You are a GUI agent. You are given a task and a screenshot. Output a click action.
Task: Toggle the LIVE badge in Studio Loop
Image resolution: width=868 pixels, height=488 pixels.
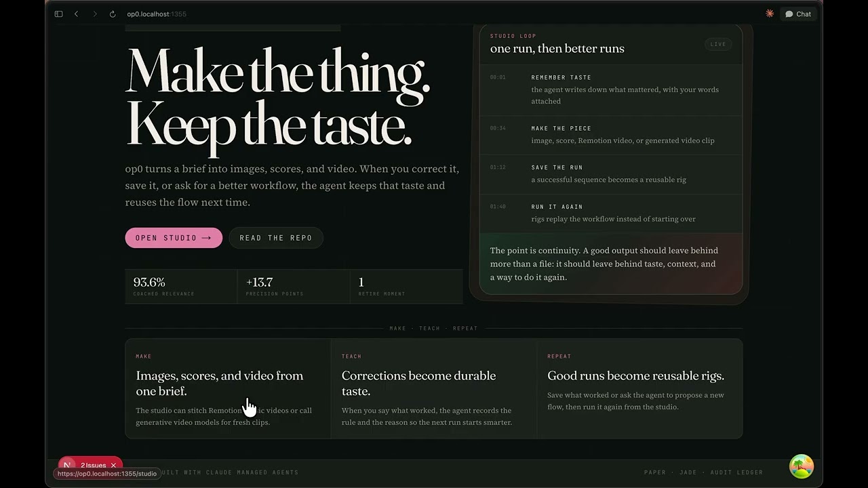tap(718, 44)
